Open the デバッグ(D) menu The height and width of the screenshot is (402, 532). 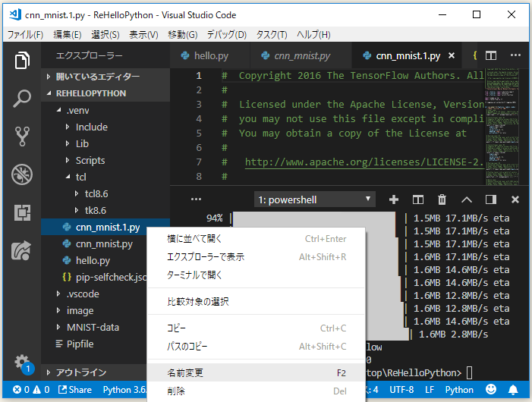tap(227, 35)
